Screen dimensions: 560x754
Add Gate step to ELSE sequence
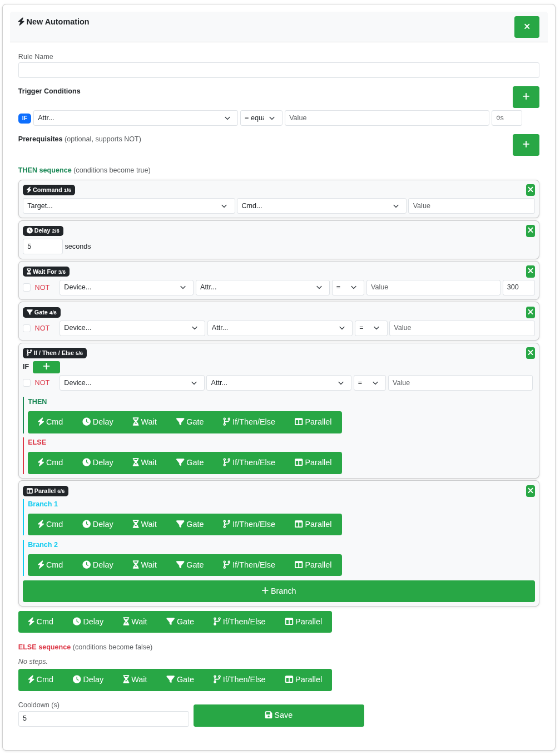pos(180,679)
